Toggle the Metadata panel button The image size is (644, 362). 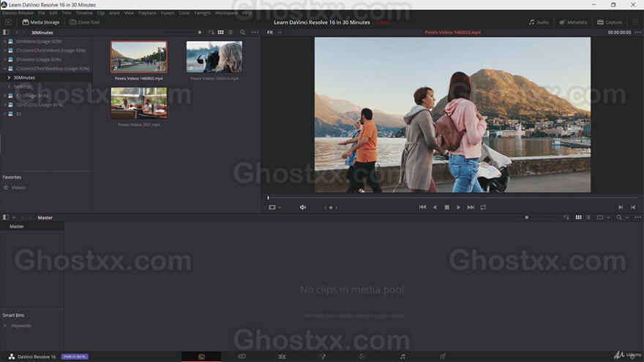coord(573,22)
